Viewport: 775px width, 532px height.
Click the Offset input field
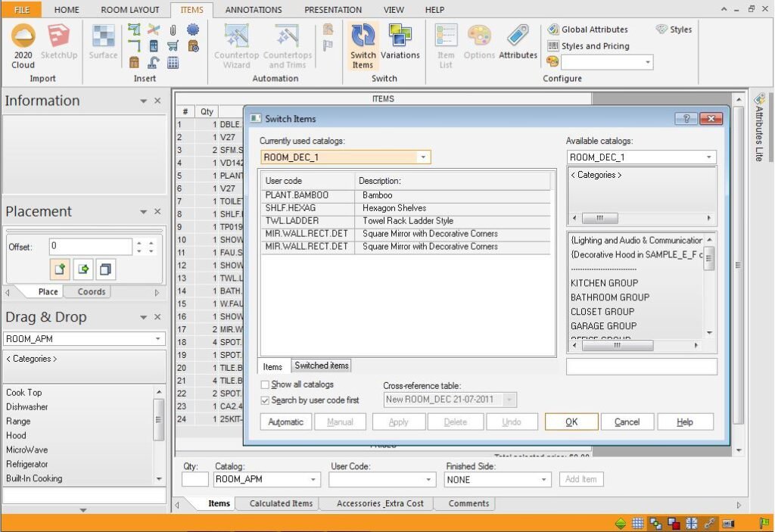pyautogui.click(x=91, y=246)
